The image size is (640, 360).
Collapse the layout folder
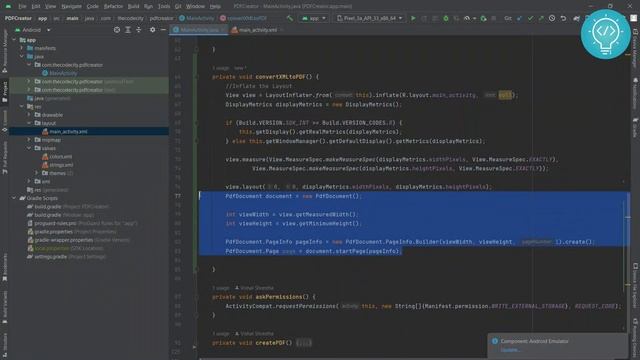coord(29,123)
